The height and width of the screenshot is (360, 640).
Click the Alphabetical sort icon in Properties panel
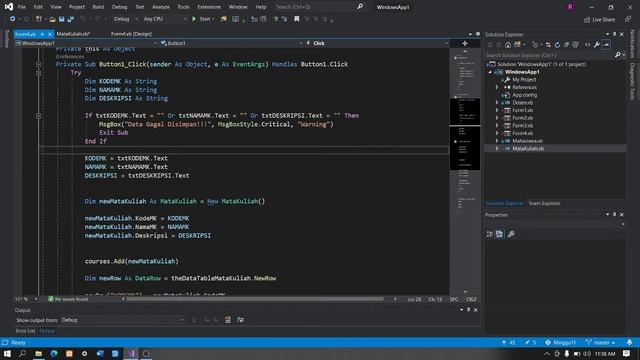pos(500,234)
